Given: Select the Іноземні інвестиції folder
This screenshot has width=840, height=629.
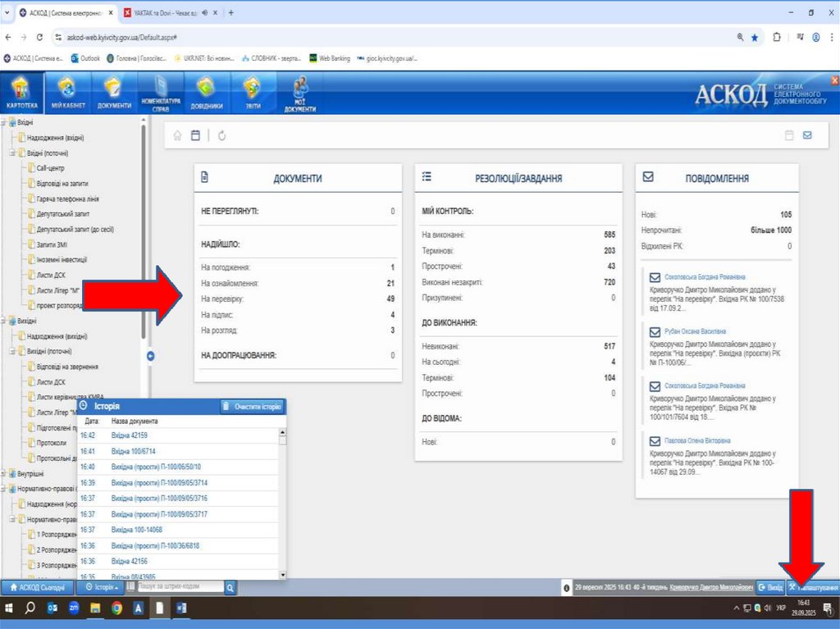Looking at the screenshot, I should (62, 259).
